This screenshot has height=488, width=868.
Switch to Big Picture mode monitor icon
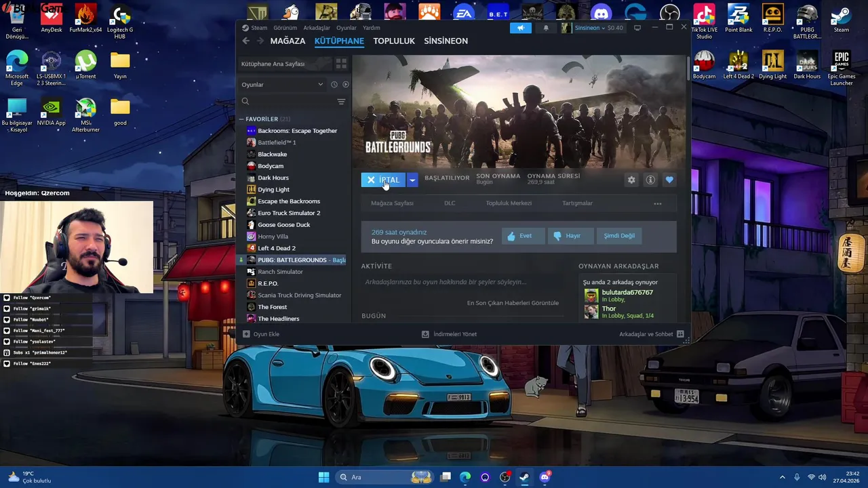637,28
